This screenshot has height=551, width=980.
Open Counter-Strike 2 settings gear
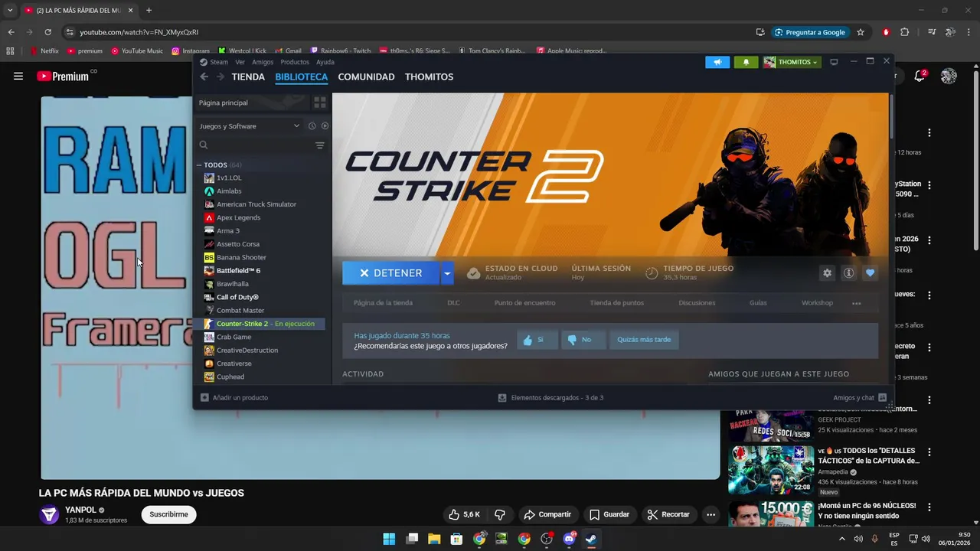(827, 272)
